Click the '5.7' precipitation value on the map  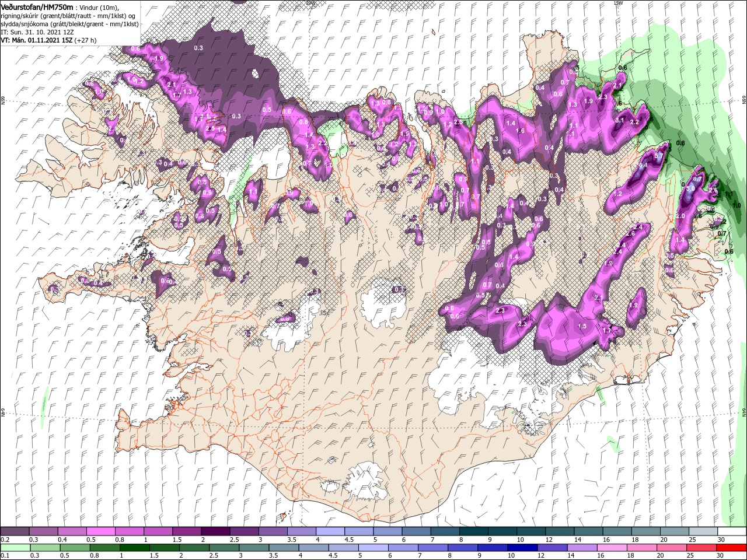(660, 156)
